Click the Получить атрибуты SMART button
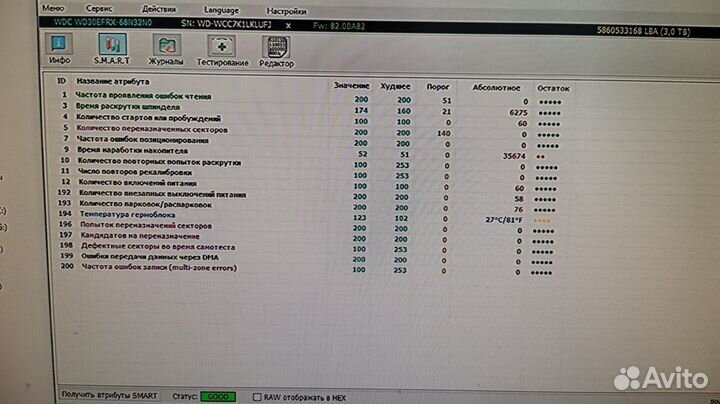This screenshot has width=720, height=404. point(109,395)
